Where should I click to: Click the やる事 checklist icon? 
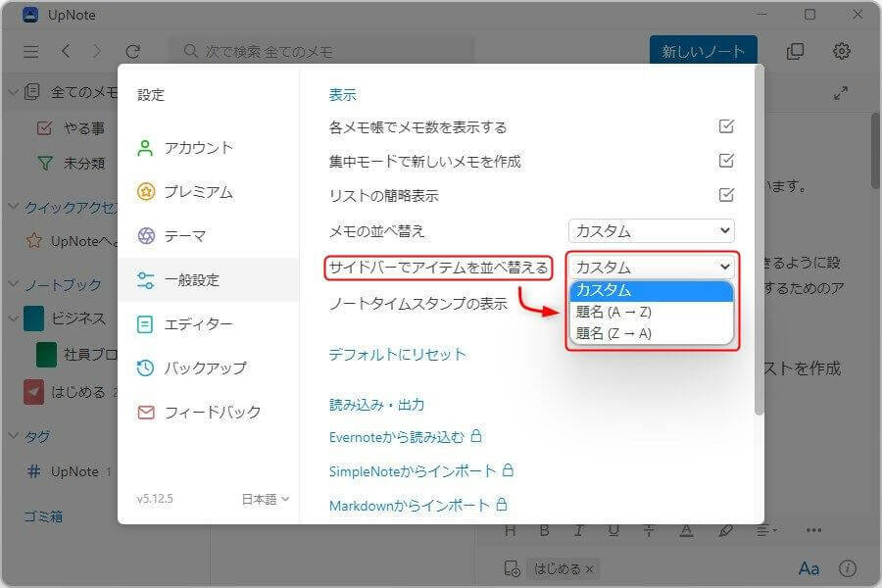click(x=44, y=128)
